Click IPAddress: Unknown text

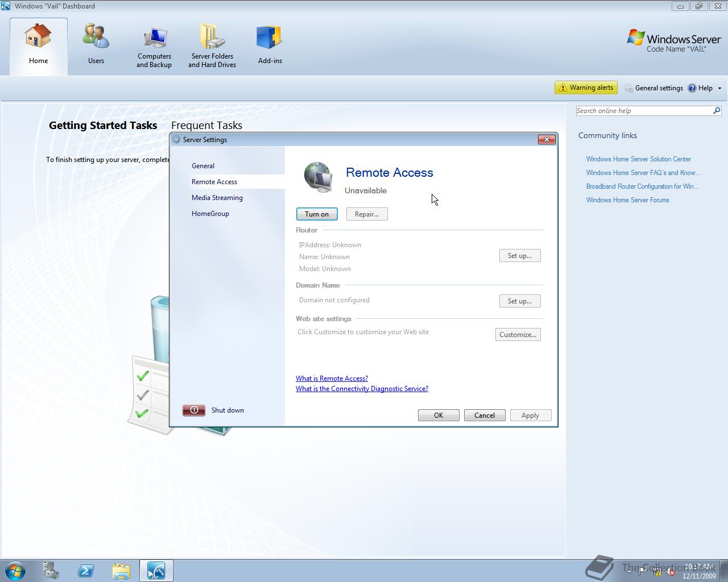[330, 245]
